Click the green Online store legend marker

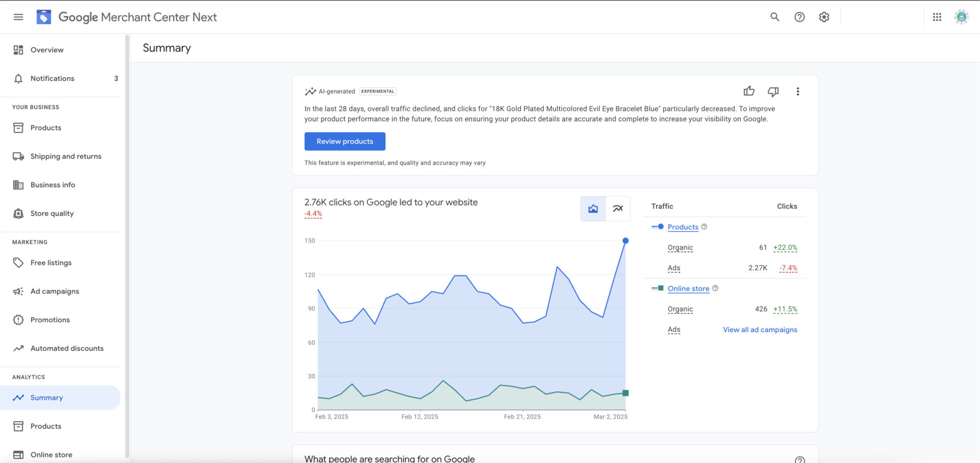pyautogui.click(x=657, y=288)
